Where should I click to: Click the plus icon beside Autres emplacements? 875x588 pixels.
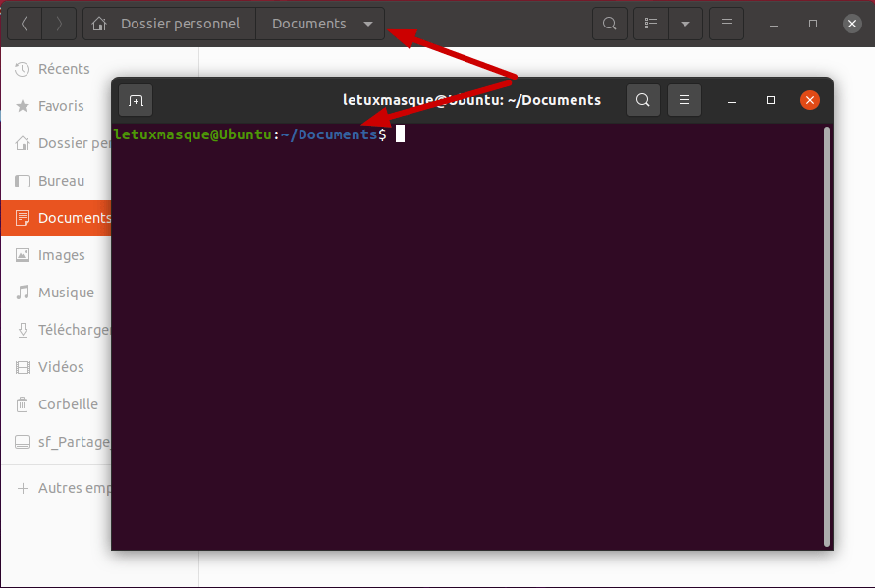[23, 488]
